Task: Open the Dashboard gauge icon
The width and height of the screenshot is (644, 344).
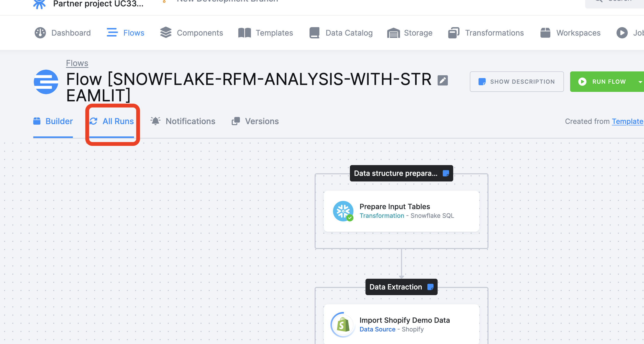Action: pos(40,33)
